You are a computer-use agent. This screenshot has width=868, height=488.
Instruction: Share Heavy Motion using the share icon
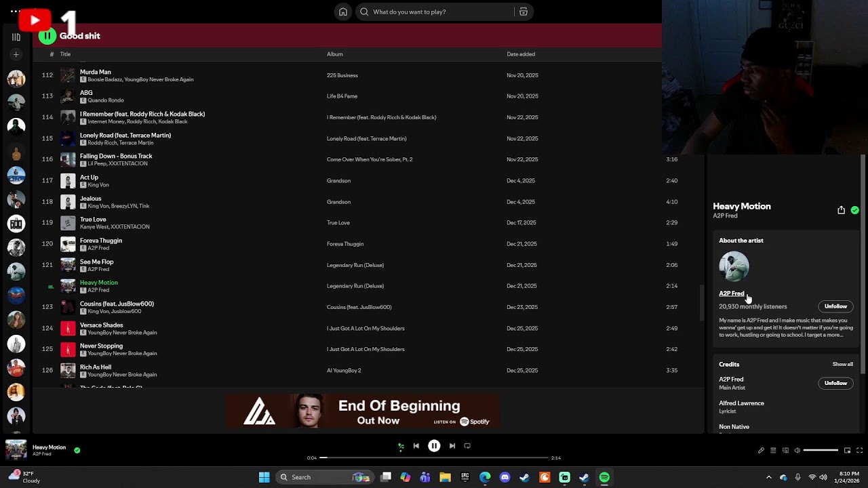pos(841,210)
